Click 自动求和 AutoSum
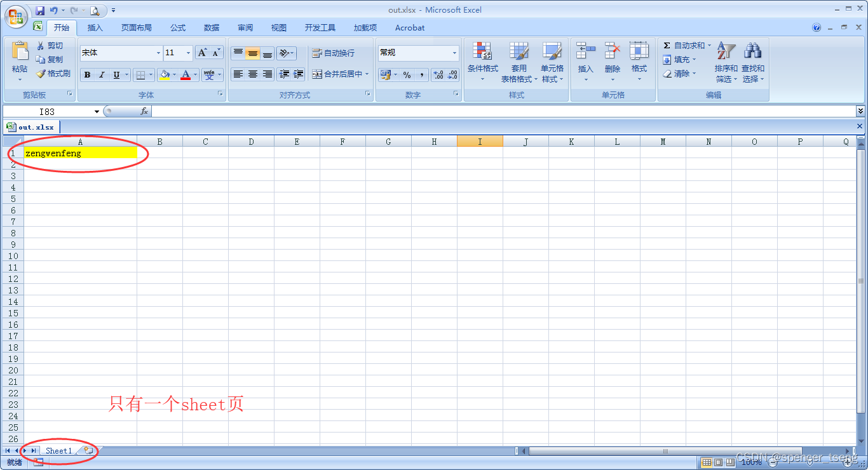The height and width of the screenshot is (470, 868). [x=687, y=46]
